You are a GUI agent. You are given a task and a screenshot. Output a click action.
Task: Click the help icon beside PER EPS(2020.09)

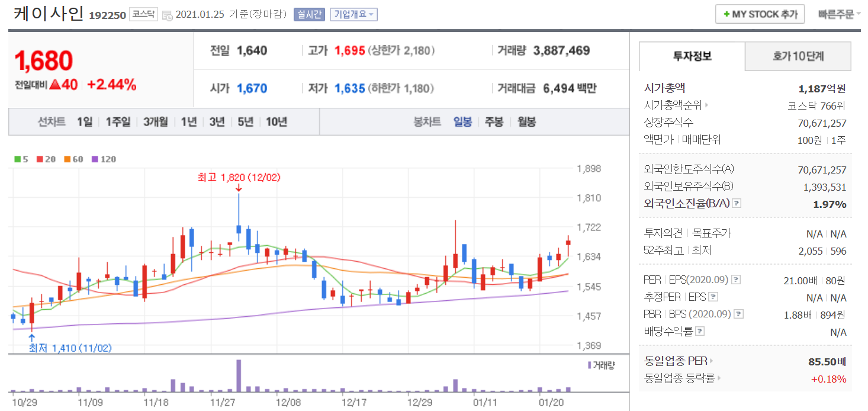[737, 280]
